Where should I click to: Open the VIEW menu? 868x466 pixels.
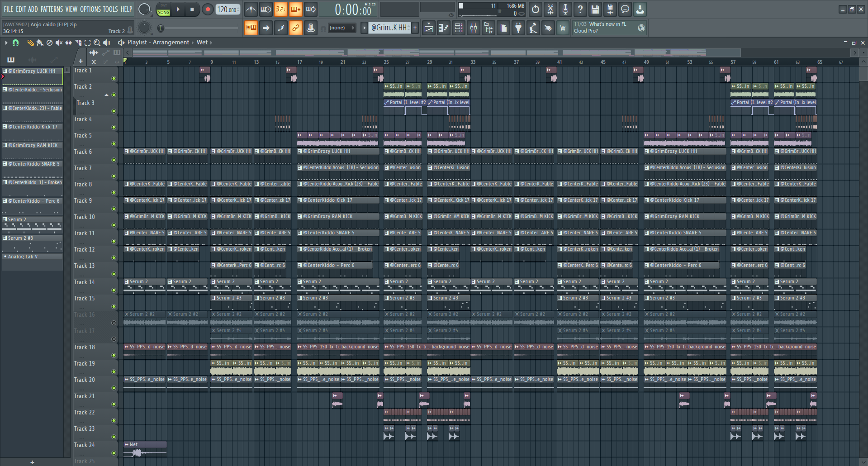click(71, 9)
